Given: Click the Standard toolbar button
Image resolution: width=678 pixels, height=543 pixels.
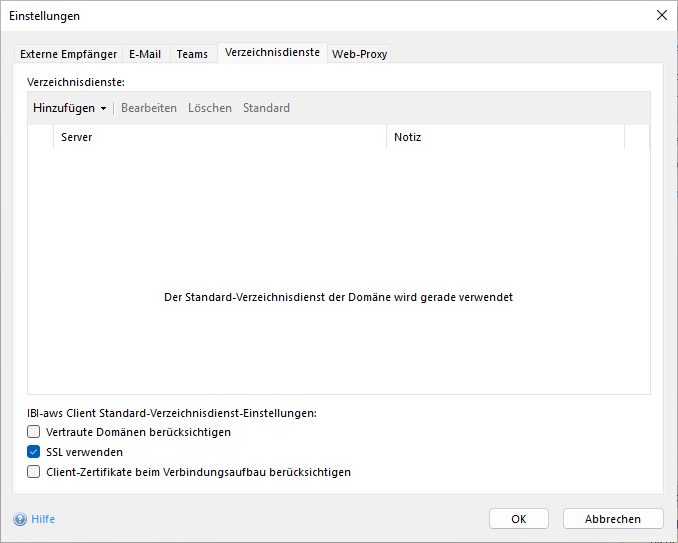Looking at the screenshot, I should click(266, 108).
